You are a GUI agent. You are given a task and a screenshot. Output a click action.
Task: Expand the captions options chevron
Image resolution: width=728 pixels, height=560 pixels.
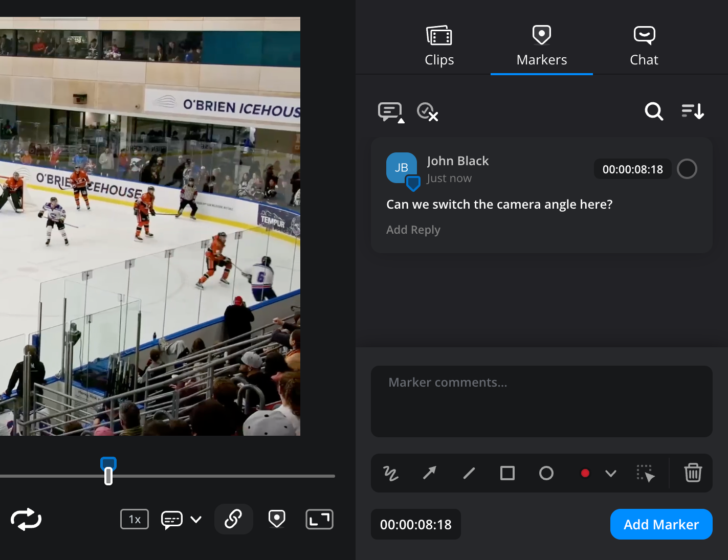click(x=195, y=520)
